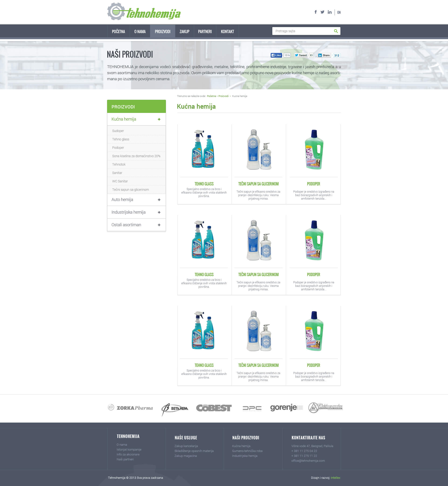Viewport: 448px width, 486px height.
Task: Select the Auto hemija sidebar category label
Action: (x=122, y=200)
